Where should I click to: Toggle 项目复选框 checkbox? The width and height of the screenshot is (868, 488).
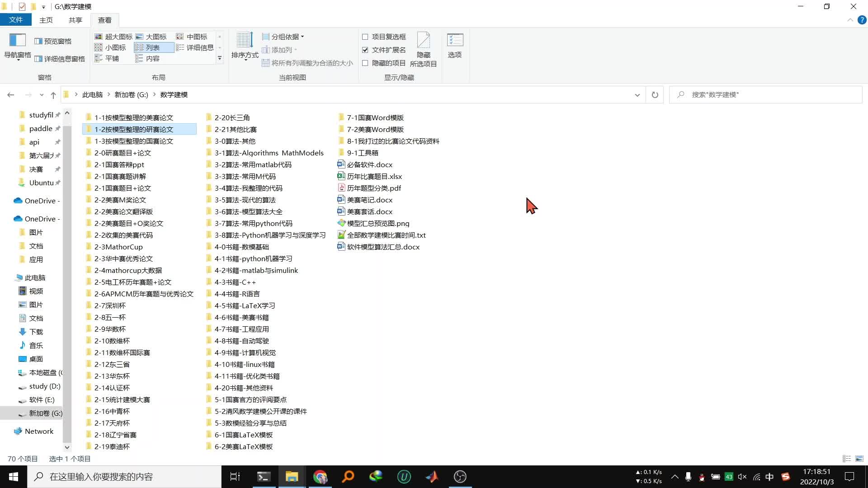click(365, 37)
